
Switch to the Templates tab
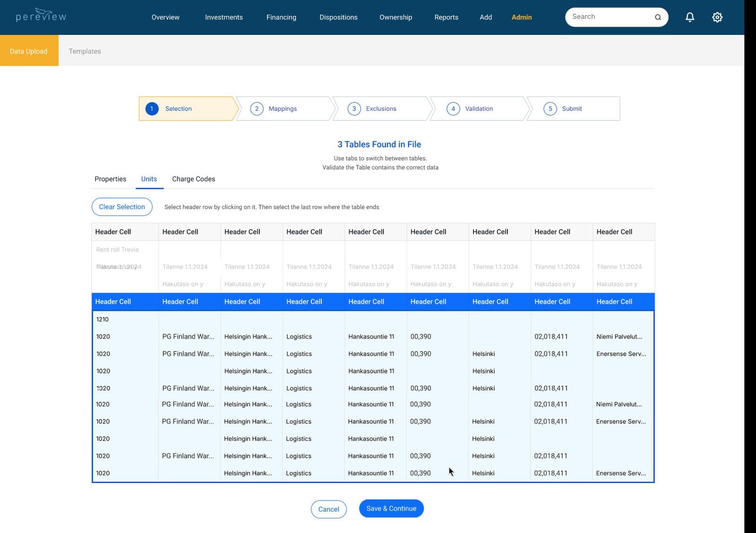tap(85, 51)
